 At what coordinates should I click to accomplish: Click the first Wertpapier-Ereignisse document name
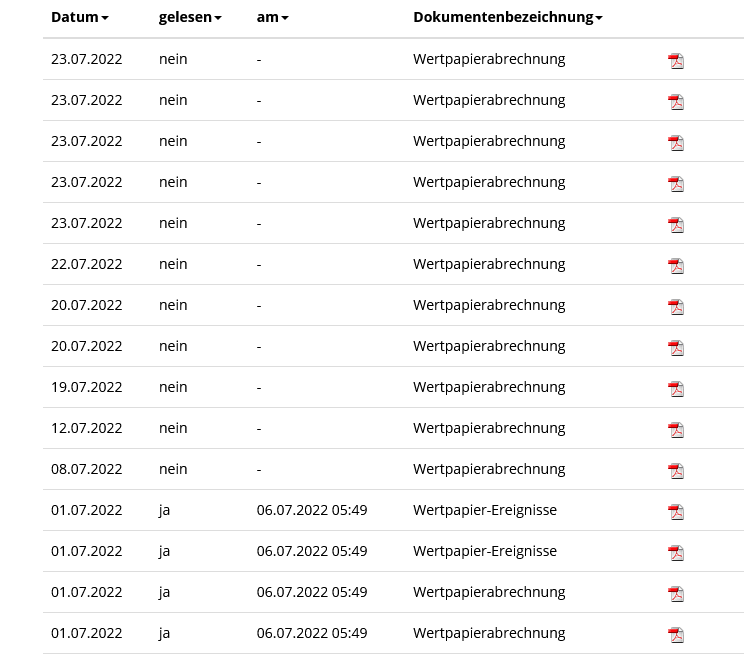(485, 510)
